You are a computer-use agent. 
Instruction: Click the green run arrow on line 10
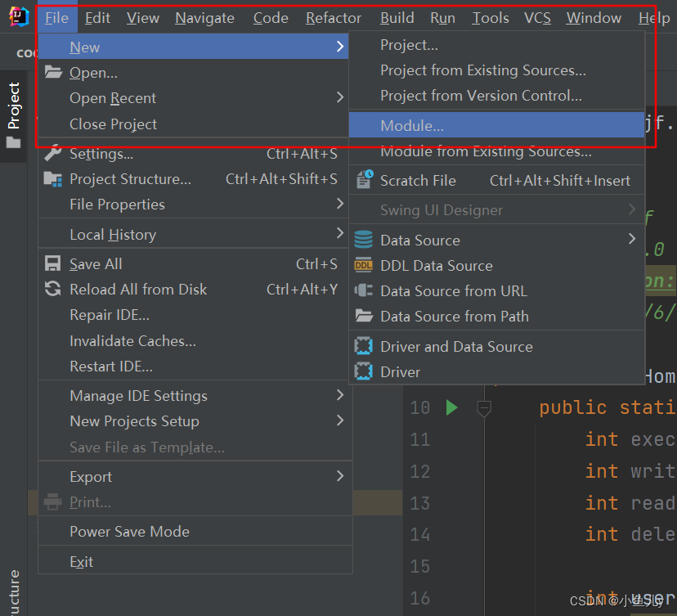point(451,407)
